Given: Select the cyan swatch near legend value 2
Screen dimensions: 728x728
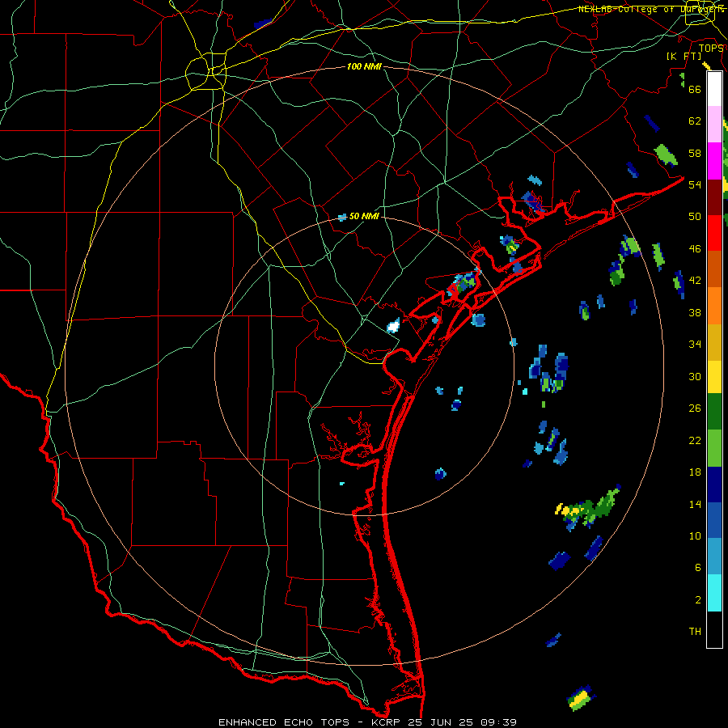Looking at the screenshot, I should [714, 593].
